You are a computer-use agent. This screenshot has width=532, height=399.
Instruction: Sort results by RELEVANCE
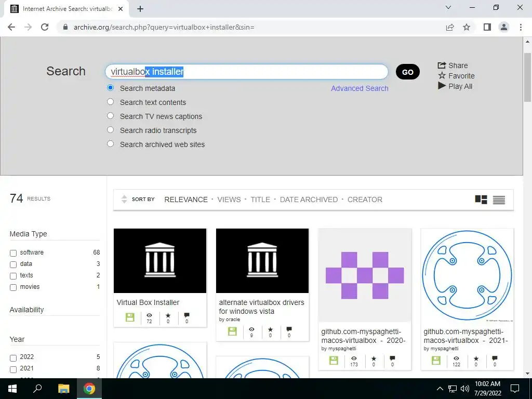(186, 199)
